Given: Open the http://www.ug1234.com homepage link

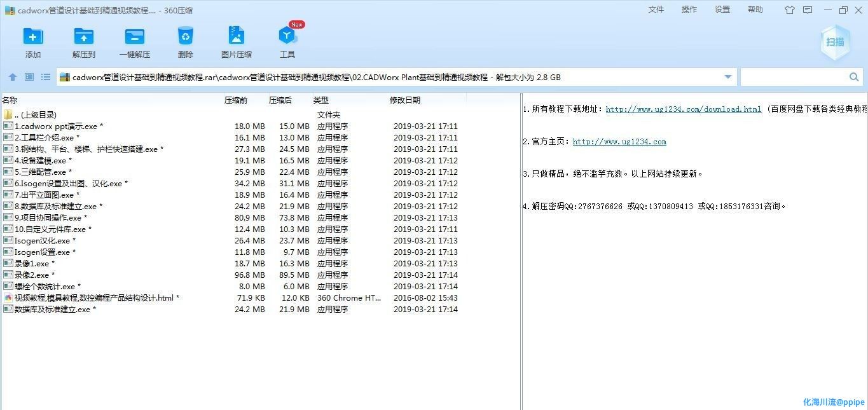Looking at the screenshot, I should click(x=619, y=142).
